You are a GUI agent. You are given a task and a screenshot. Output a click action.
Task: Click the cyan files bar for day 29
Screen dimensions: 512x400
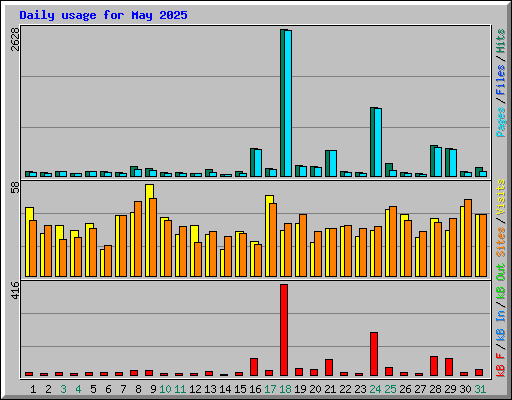[453, 163]
